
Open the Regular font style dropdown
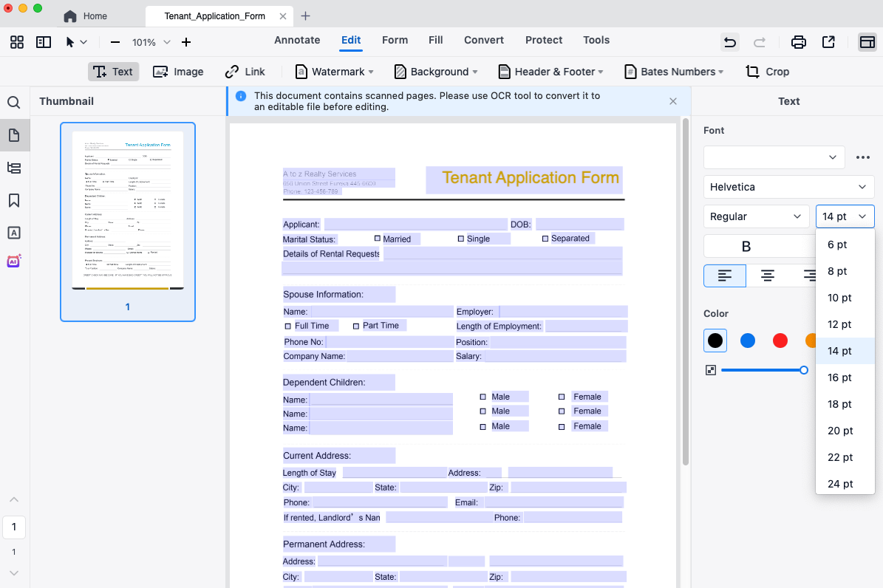pos(756,216)
